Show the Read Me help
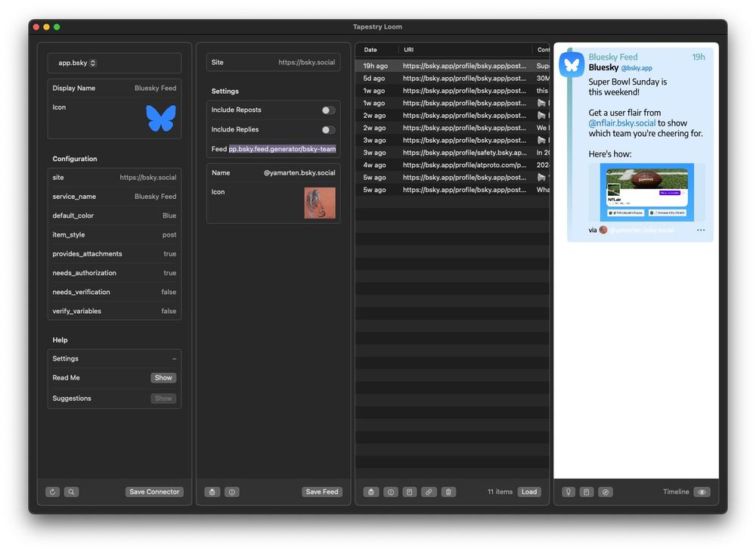This screenshot has width=756, height=552. click(x=163, y=378)
